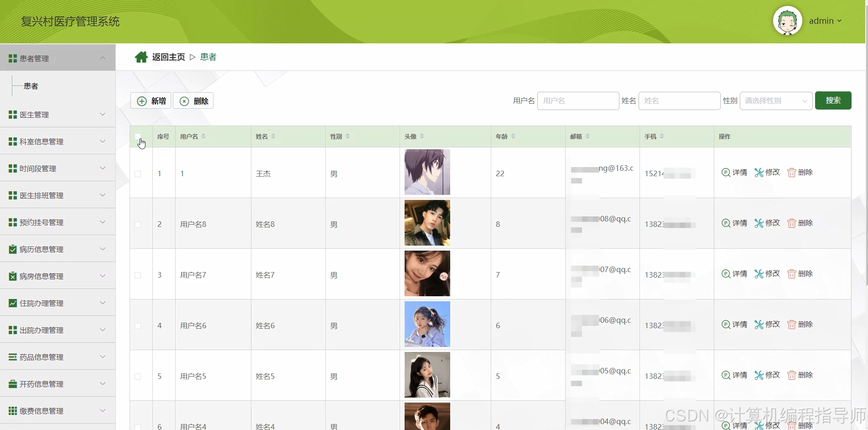The image size is (868, 430).
Task: Click the 开药信息管理 briefcase icon
Action: (13, 384)
